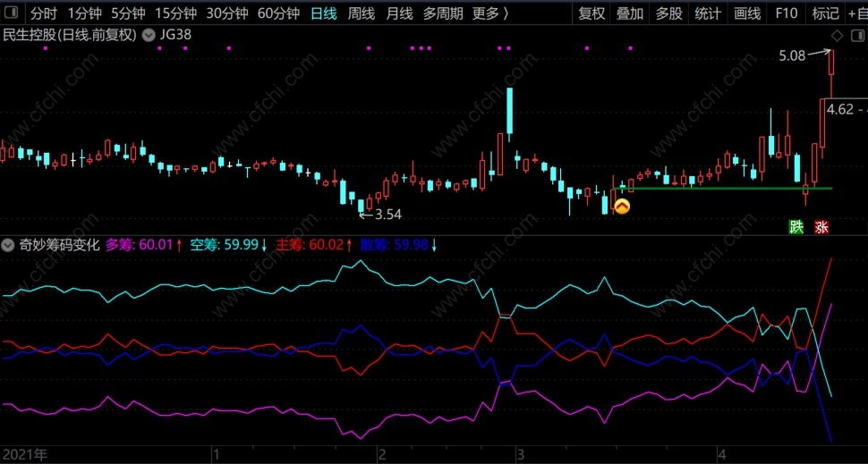Screen dimensions: 868x464
Task: Click the 5.08 high price label
Action: pos(792,55)
